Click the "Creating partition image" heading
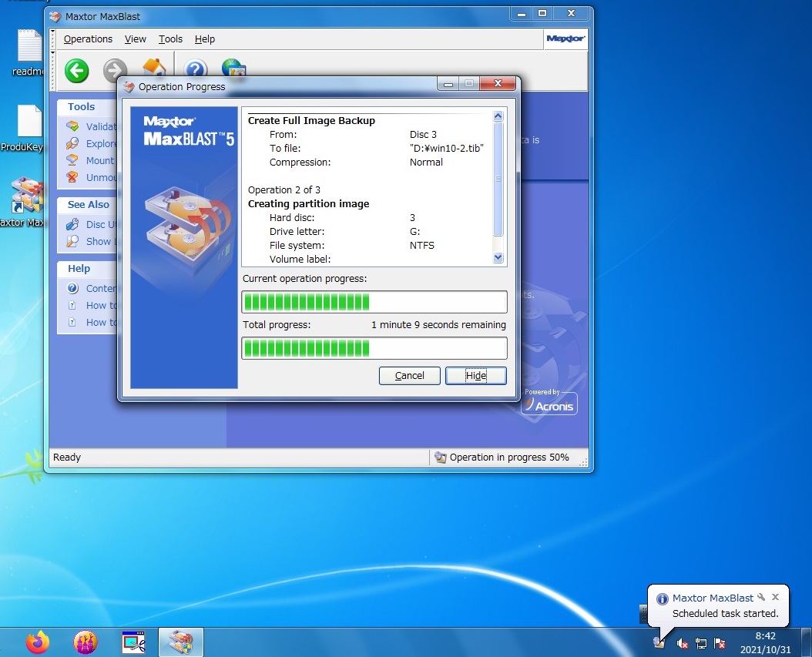812x657 pixels. [309, 203]
